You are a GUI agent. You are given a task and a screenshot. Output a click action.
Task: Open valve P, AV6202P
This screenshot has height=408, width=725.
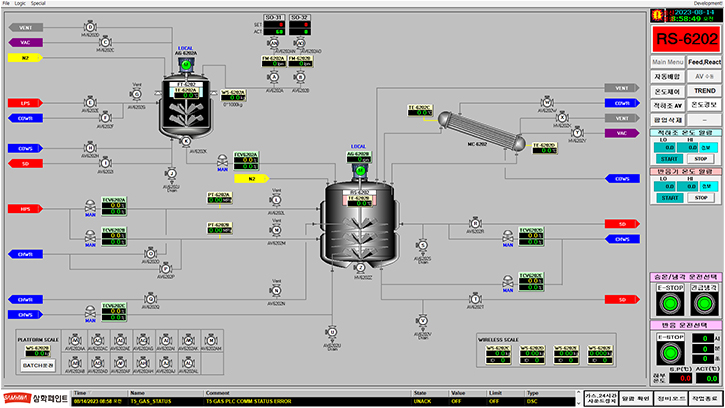(x=166, y=269)
